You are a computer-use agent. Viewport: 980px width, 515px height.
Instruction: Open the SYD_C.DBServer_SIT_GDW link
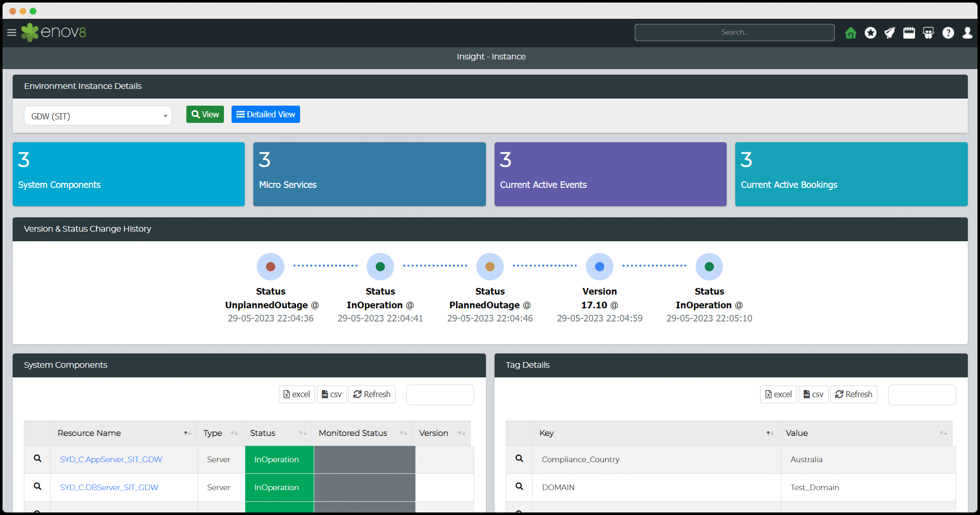point(109,487)
